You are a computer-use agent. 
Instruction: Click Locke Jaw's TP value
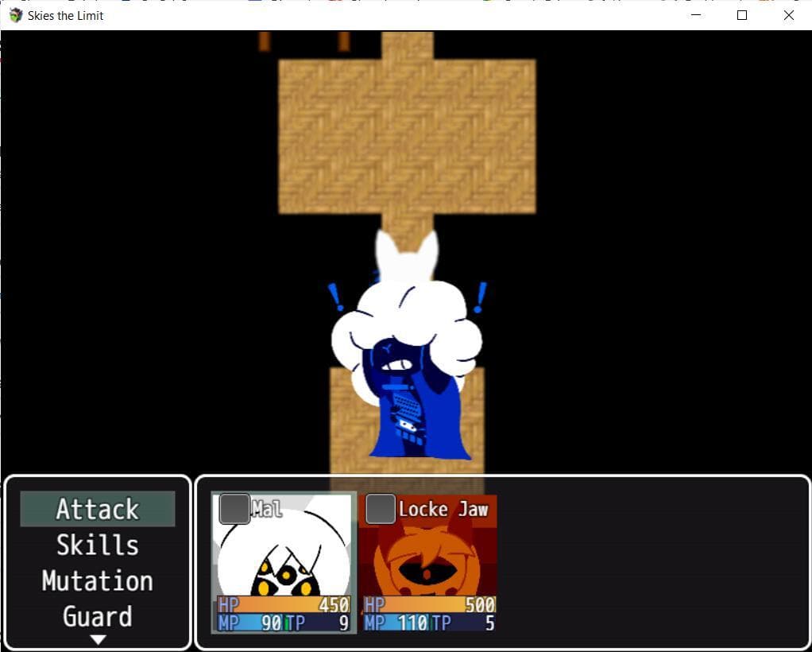490,623
